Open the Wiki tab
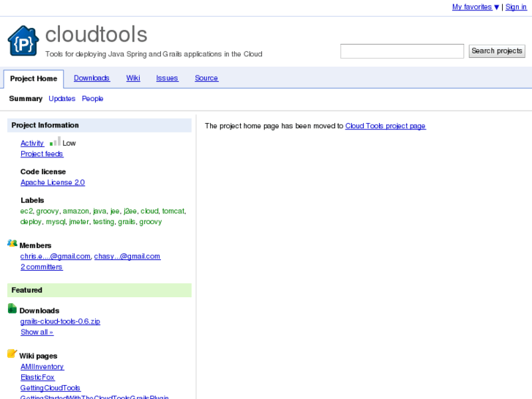This screenshot has width=532, height=399. [133, 78]
